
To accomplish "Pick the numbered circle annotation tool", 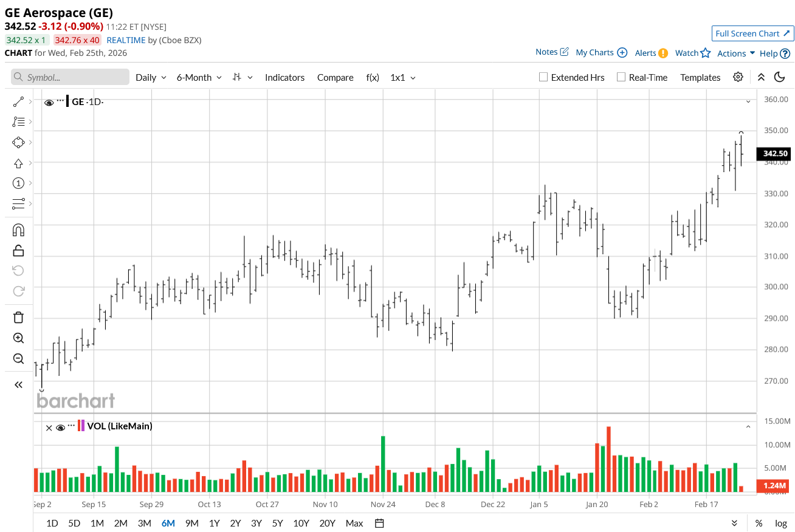I will [18, 183].
